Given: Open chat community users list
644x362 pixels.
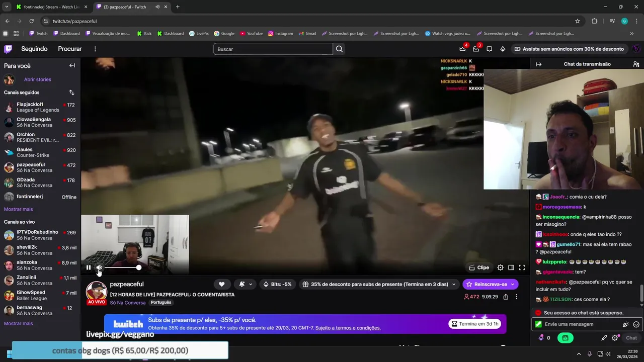Looking at the screenshot, I should [x=636, y=64].
